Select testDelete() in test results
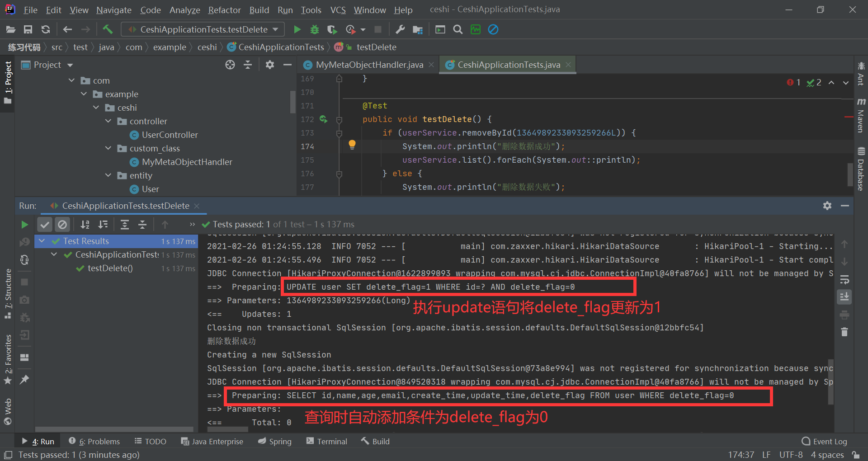 [110, 268]
